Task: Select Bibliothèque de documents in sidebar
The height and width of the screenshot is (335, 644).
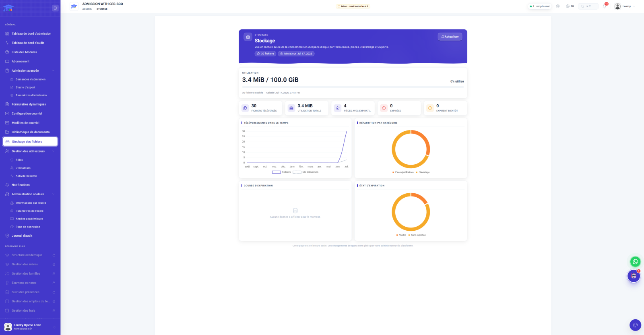Action: 30,132
